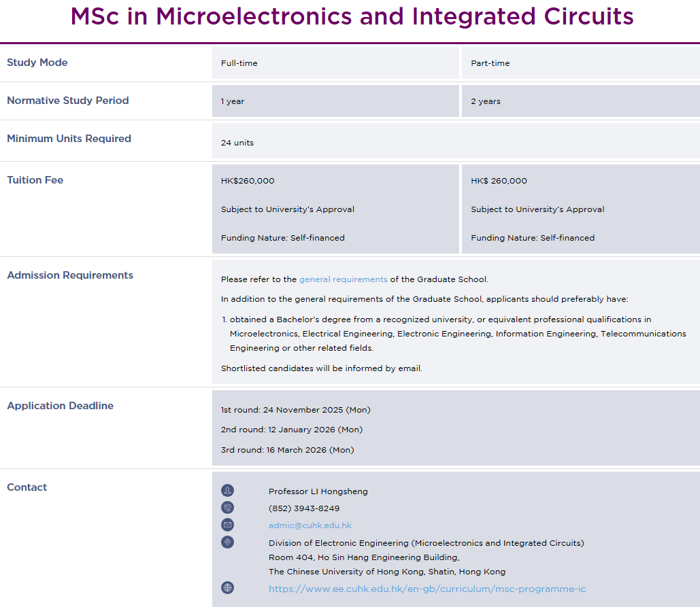
Task: Open the msc-programme-ic website URL
Action: point(427,589)
